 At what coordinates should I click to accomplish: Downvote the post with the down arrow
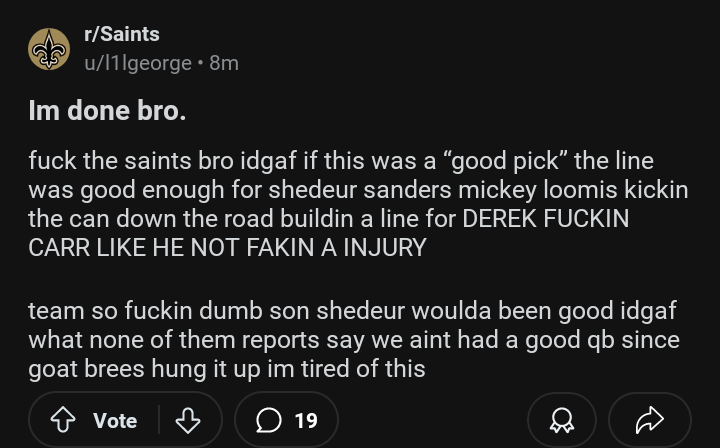[x=188, y=420]
